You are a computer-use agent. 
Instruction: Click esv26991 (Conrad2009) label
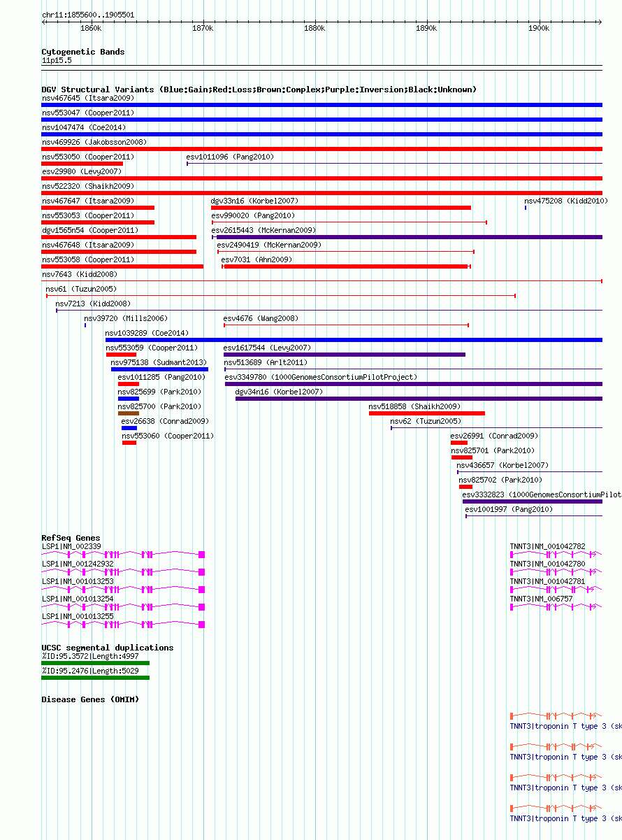[x=494, y=436]
